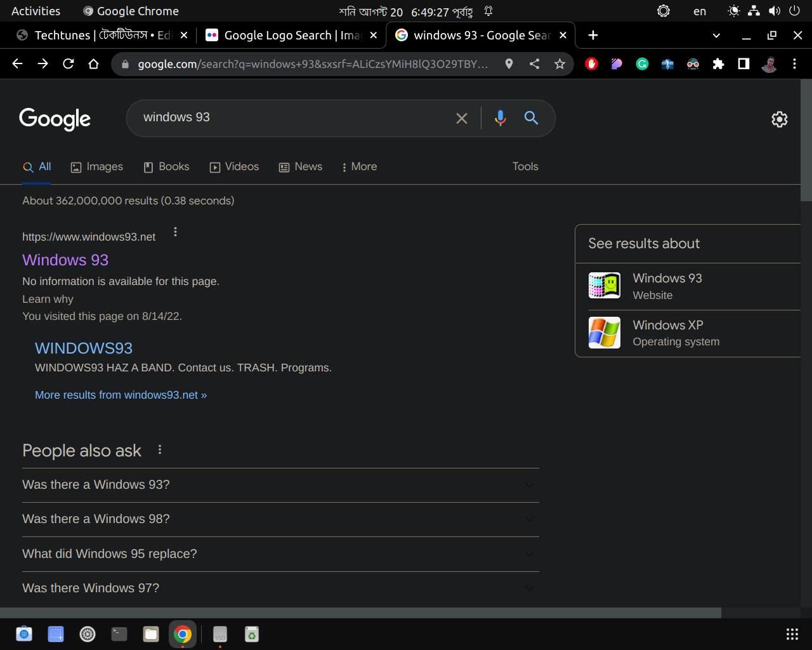The width and height of the screenshot is (812, 650).
Task: Open the Chrome three-dot menu
Action: (x=794, y=63)
